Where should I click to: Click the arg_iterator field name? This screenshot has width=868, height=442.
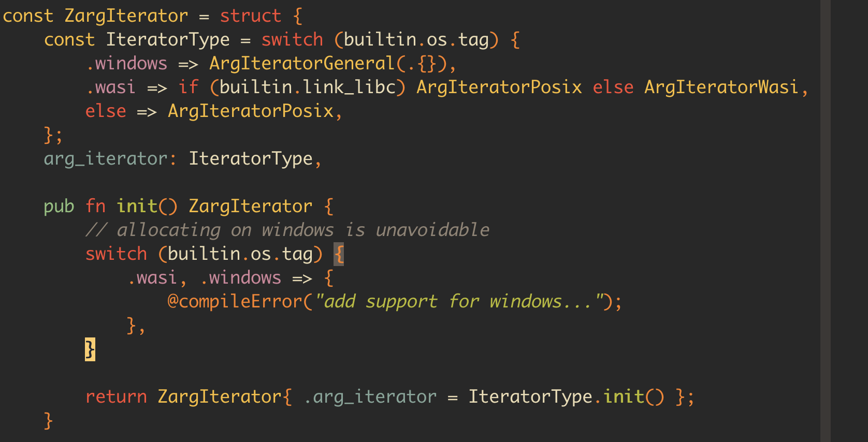coord(106,159)
